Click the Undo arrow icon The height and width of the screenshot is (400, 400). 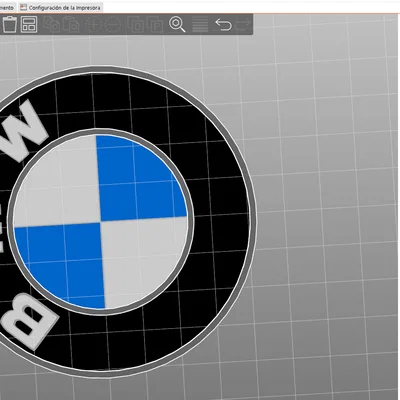click(x=223, y=24)
